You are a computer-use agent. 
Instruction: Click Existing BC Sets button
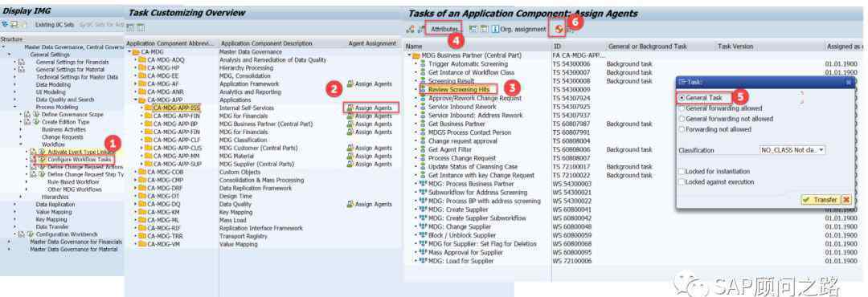pyautogui.click(x=55, y=25)
